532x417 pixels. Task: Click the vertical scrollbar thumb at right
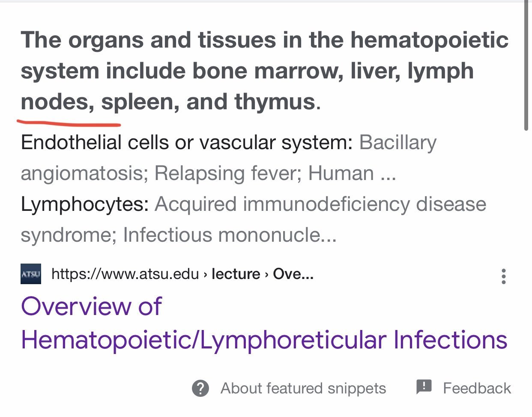point(526,64)
